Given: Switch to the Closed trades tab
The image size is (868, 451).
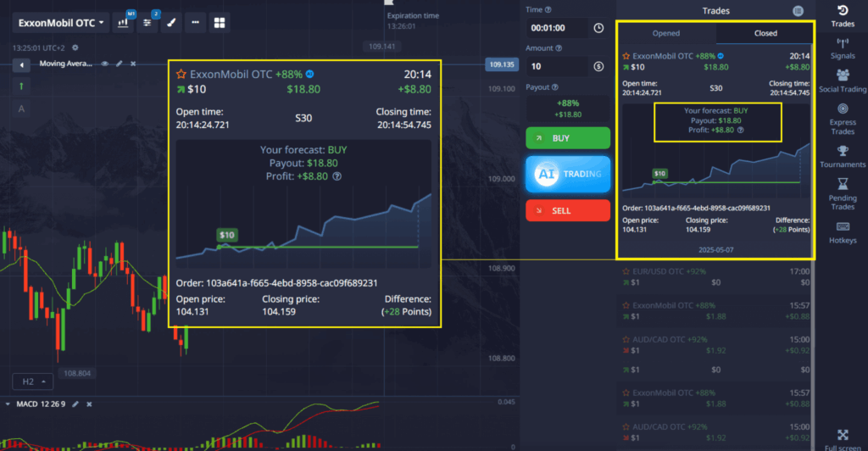Looking at the screenshot, I should click(x=765, y=33).
